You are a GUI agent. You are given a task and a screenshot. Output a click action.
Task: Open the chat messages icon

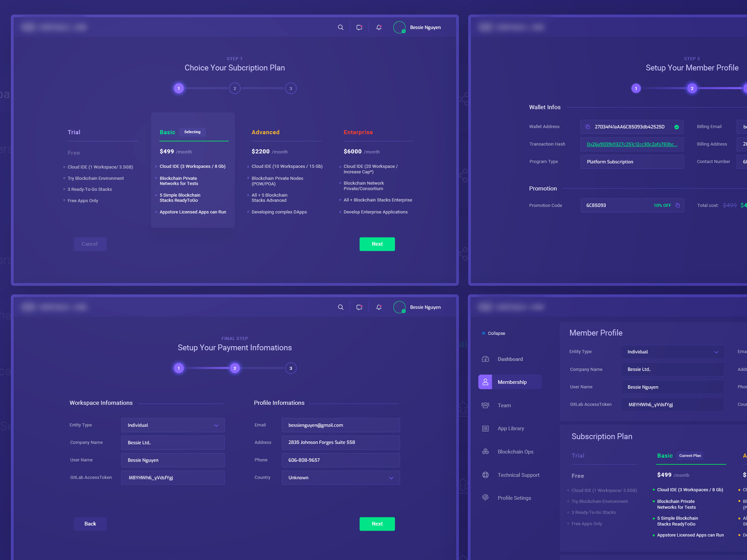[x=359, y=27]
